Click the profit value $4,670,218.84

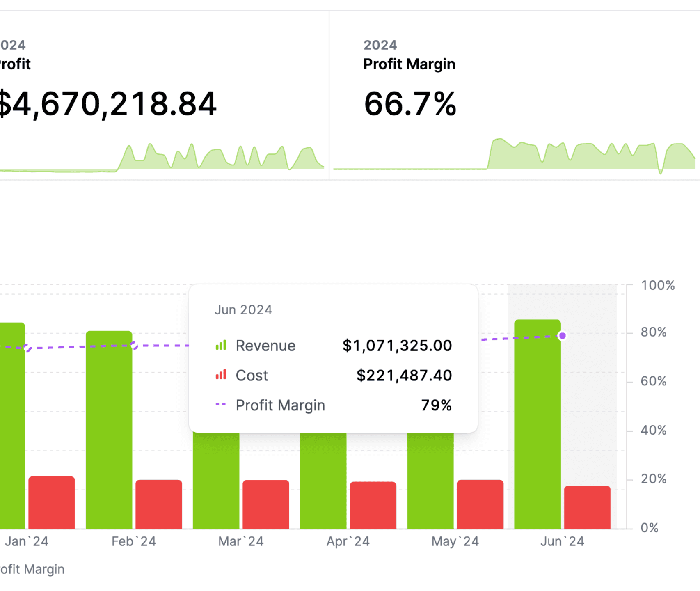(108, 105)
